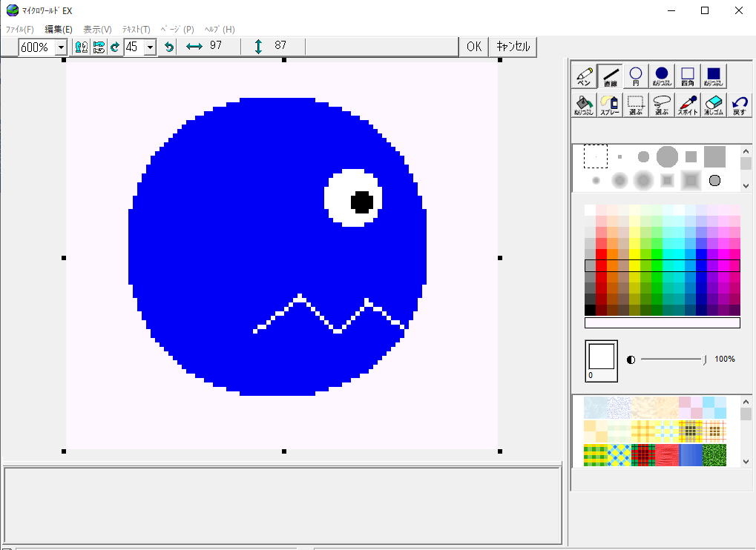Choose the largest solid round brush

pos(667,156)
